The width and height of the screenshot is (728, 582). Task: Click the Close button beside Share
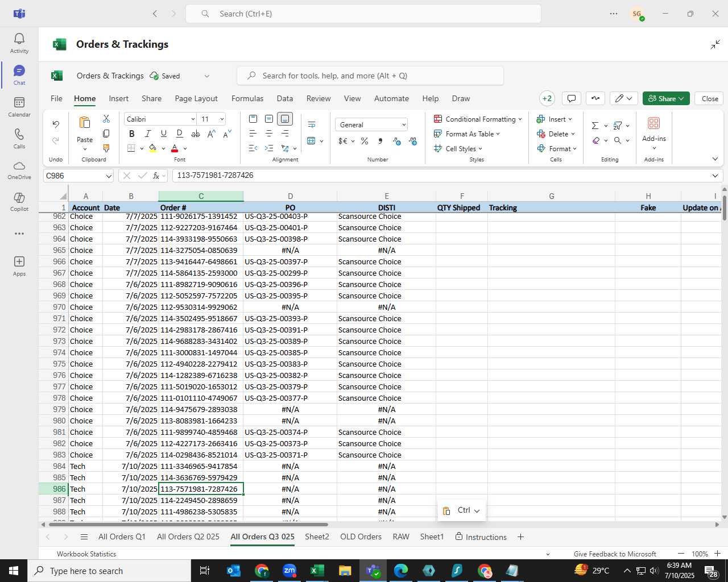tap(710, 98)
